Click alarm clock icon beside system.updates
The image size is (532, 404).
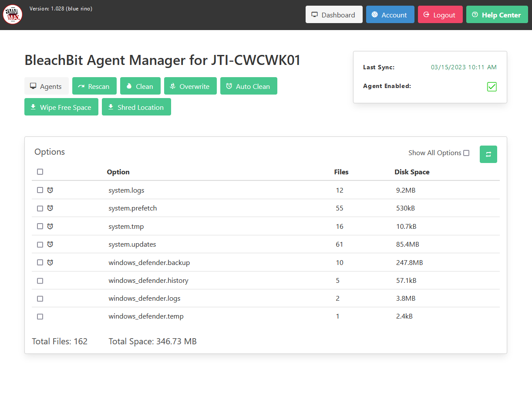50,244
